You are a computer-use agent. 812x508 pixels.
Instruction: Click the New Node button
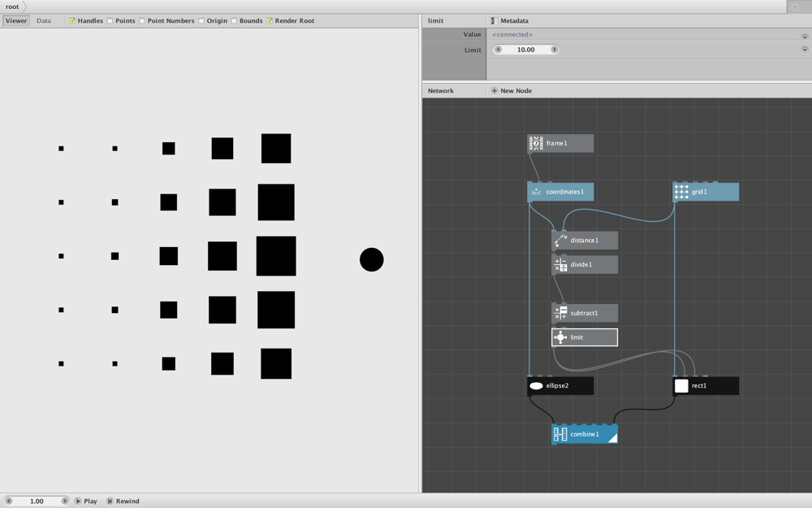[x=511, y=91]
